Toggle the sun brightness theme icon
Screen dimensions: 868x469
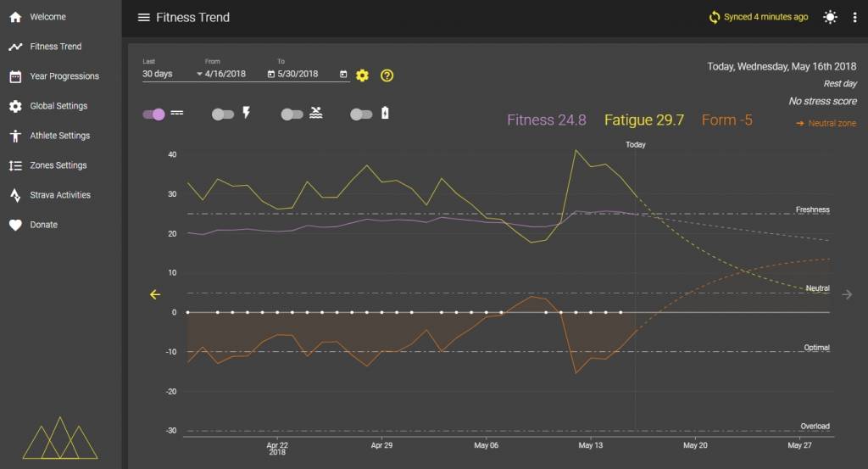point(830,17)
